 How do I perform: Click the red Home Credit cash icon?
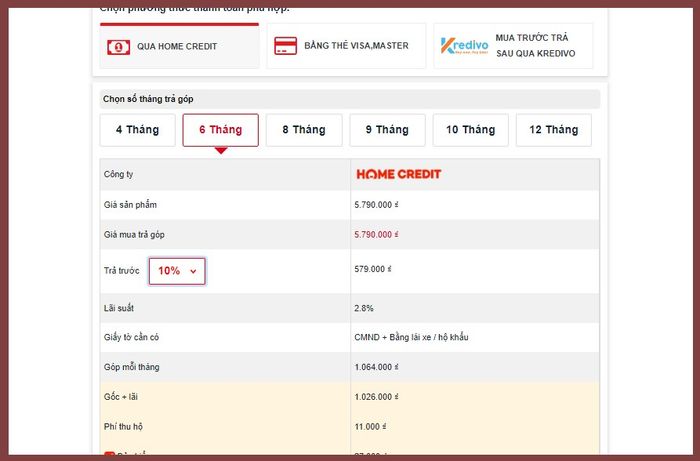tap(119, 47)
